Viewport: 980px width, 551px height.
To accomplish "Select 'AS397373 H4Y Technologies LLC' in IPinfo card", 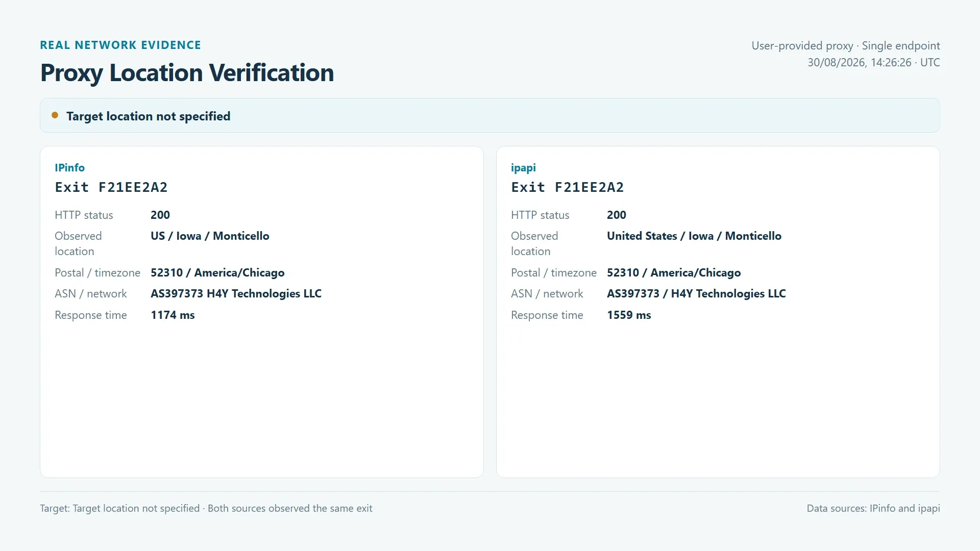I will click(x=236, y=294).
